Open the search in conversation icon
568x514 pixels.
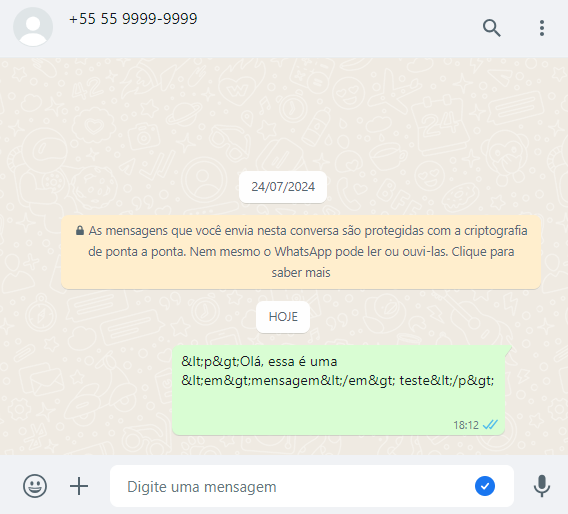point(492,28)
